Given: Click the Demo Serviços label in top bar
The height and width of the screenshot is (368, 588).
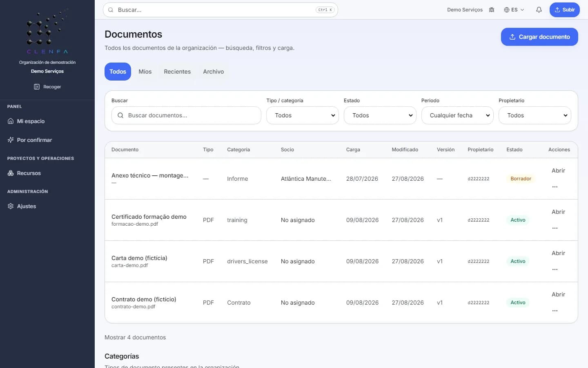Looking at the screenshot, I should coord(465,10).
